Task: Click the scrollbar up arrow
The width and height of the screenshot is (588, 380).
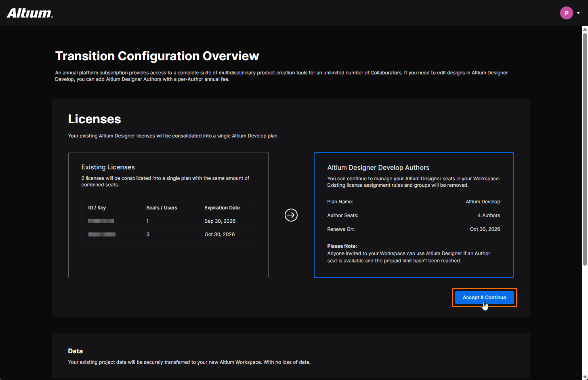Action: point(584,29)
